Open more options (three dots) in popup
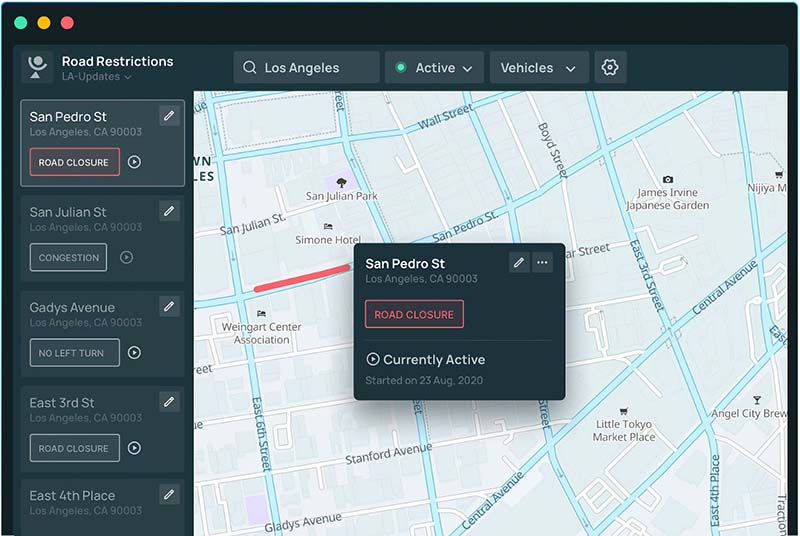Screen dimensions: 800x536 click(542, 263)
